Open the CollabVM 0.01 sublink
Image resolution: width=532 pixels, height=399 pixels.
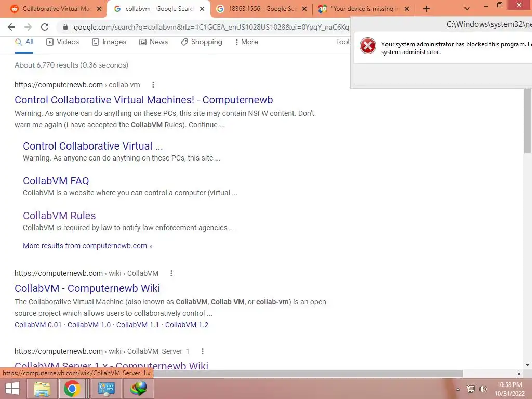(38, 325)
